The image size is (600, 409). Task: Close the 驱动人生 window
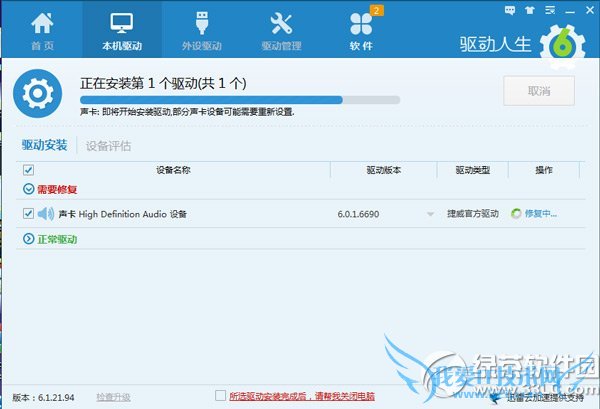click(x=590, y=10)
